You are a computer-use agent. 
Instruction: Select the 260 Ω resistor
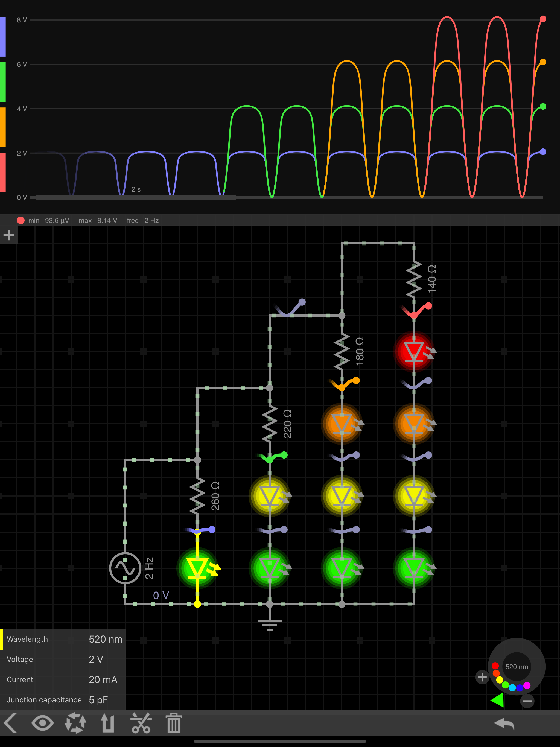tap(198, 496)
